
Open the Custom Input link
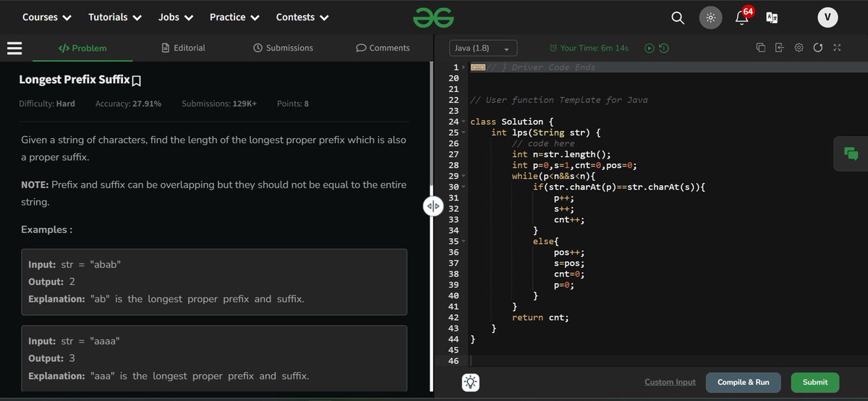pos(670,382)
